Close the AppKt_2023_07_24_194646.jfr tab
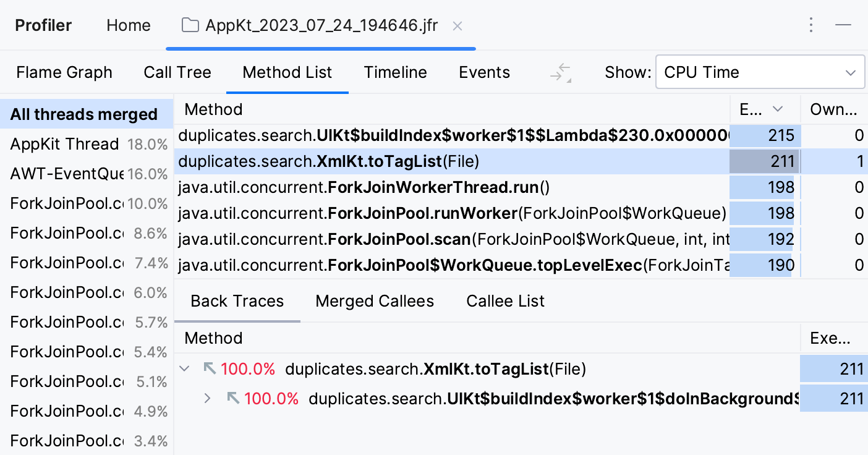The image size is (868, 455). point(457,26)
